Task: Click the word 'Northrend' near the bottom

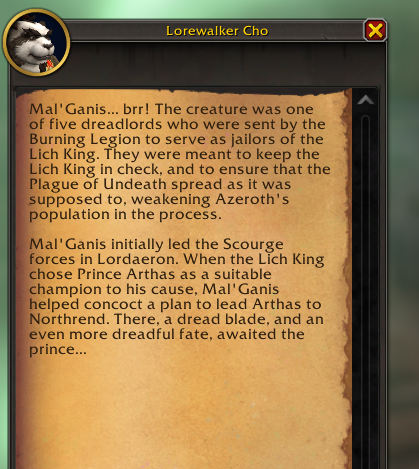Action: tap(69, 319)
